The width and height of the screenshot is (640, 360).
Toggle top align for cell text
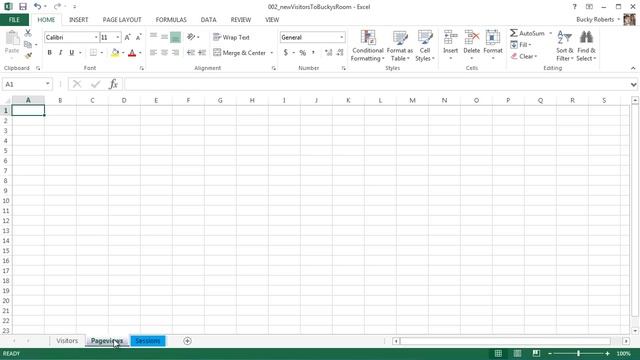pos(153,37)
